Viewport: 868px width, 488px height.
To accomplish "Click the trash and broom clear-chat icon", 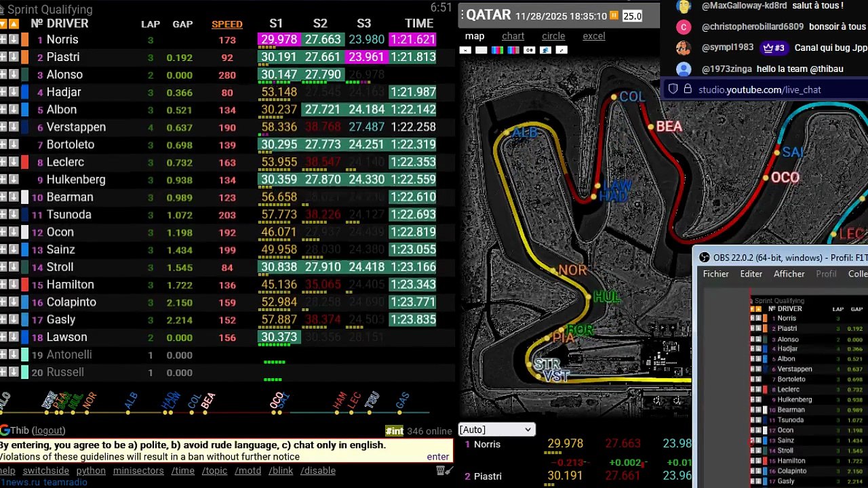I will click(444, 470).
